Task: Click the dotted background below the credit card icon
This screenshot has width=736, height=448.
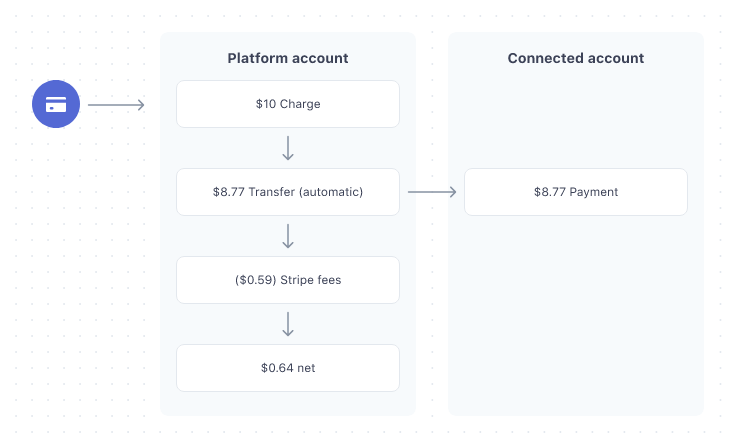Action: 56,250
